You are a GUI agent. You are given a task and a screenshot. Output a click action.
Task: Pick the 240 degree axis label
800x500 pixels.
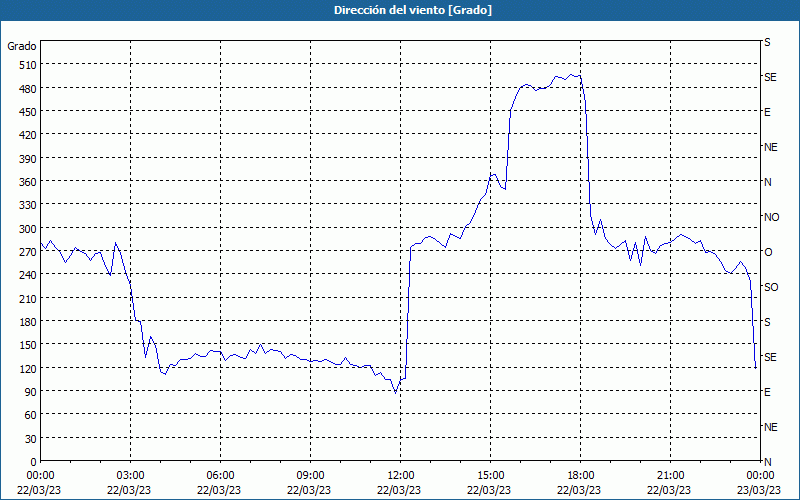click(28, 275)
